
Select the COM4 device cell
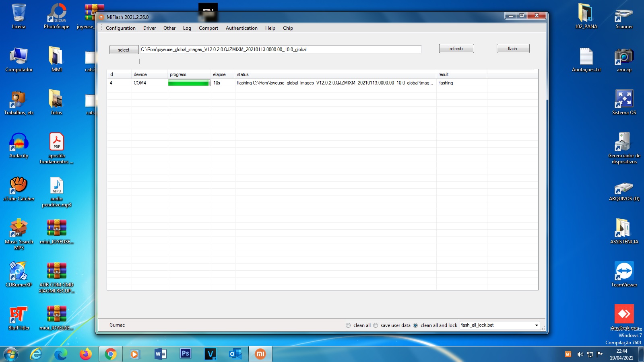tap(149, 83)
